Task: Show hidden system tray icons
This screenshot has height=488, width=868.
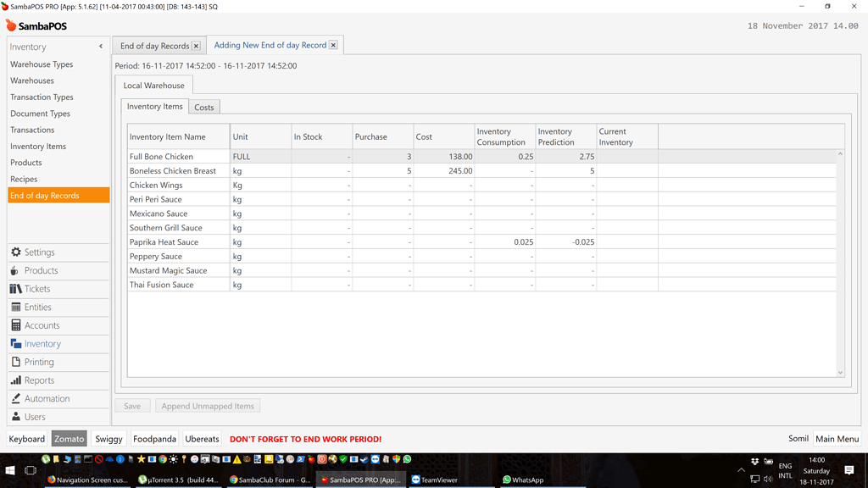Action: [741, 470]
